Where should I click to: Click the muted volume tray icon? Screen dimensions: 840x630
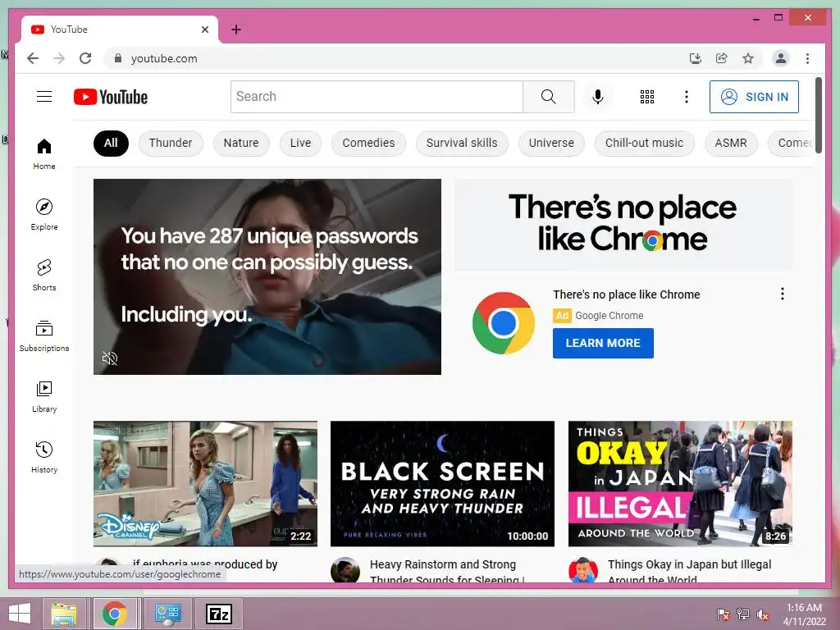(x=762, y=614)
